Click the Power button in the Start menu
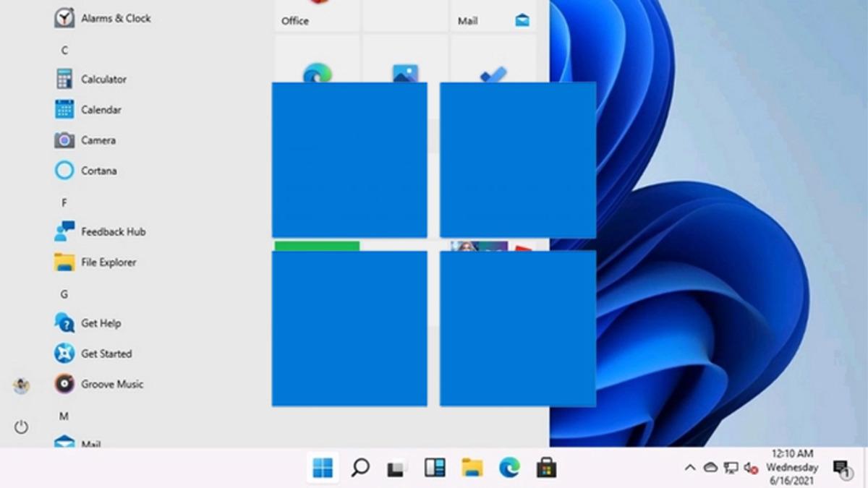The image size is (868, 488). (21, 427)
